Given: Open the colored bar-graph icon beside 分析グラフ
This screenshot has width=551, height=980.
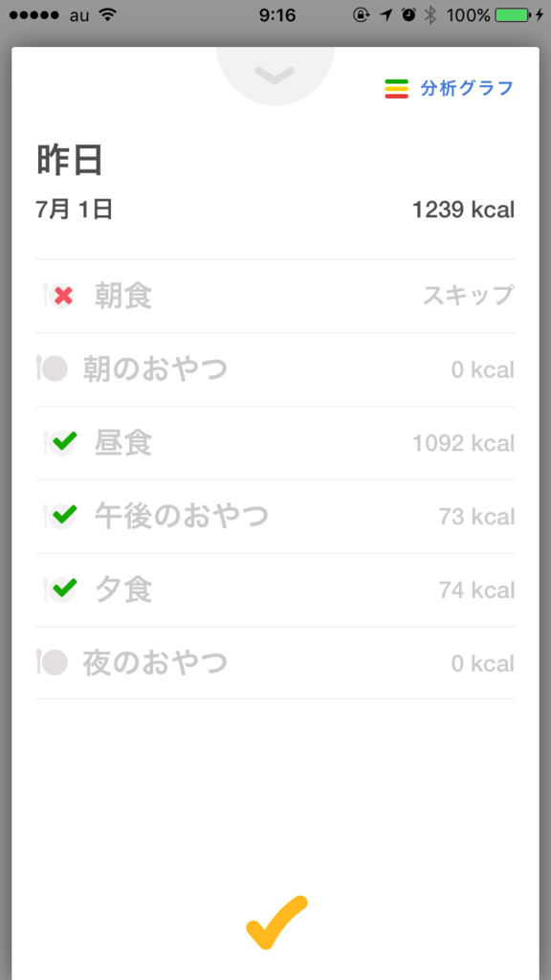Looking at the screenshot, I should [x=397, y=87].
